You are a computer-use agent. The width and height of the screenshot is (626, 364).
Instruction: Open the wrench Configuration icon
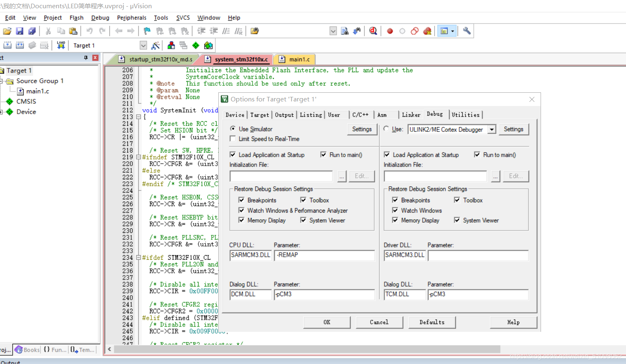coord(467,31)
